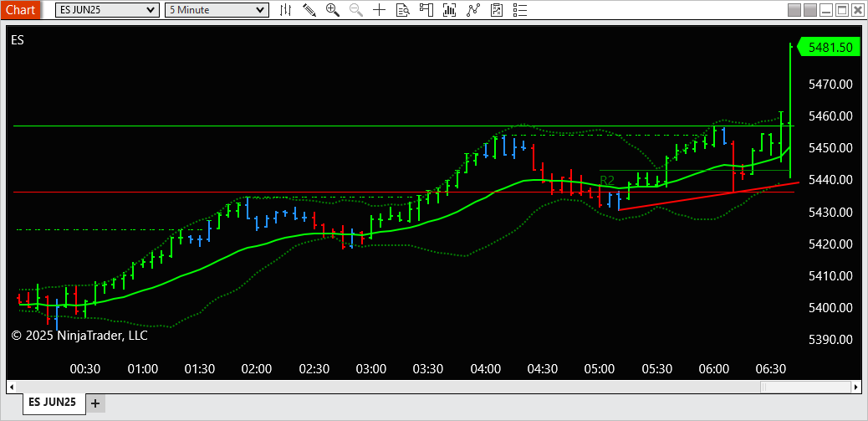
Task: Show the Data Box window icon
Action: pos(402,10)
